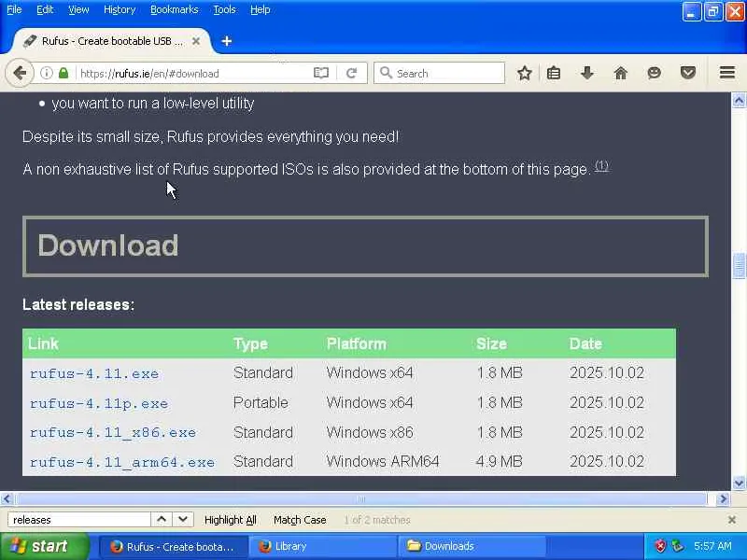Show bookmarks list icon

(x=554, y=74)
